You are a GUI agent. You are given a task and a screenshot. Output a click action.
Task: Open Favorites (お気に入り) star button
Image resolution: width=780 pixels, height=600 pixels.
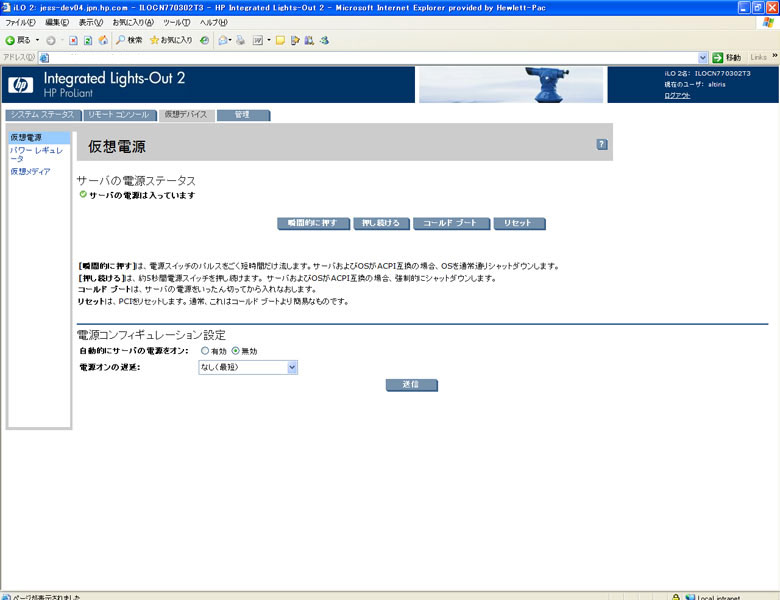[171, 40]
